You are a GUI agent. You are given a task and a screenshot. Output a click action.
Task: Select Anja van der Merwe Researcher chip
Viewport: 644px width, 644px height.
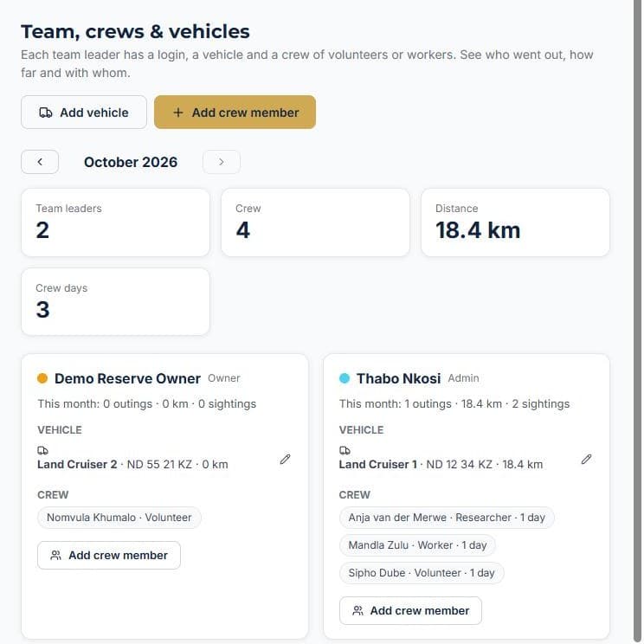pyautogui.click(x=447, y=518)
